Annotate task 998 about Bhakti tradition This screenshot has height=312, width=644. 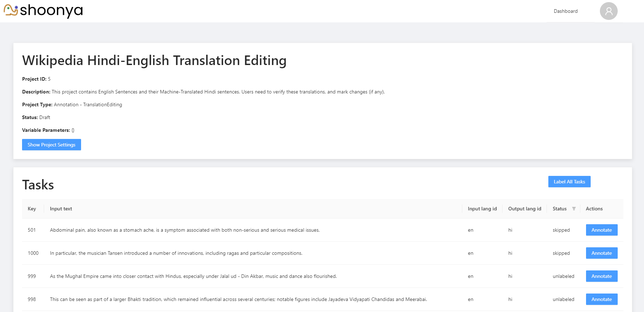pyautogui.click(x=601, y=299)
